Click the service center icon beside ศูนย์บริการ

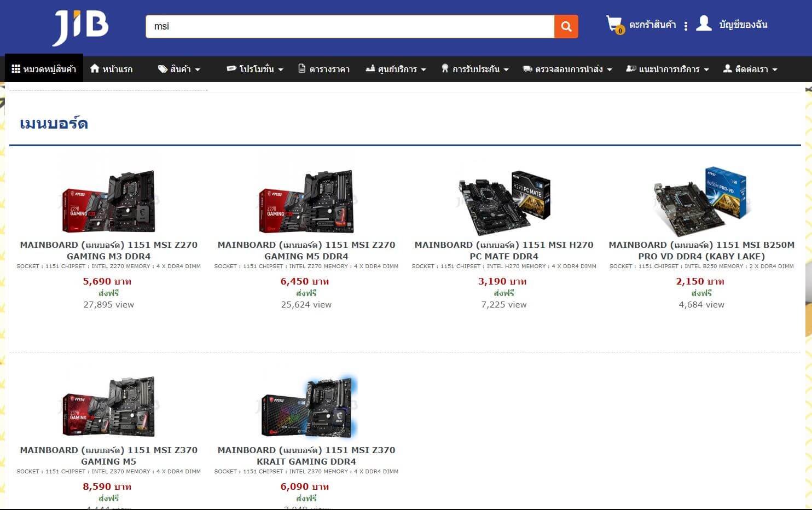[370, 68]
